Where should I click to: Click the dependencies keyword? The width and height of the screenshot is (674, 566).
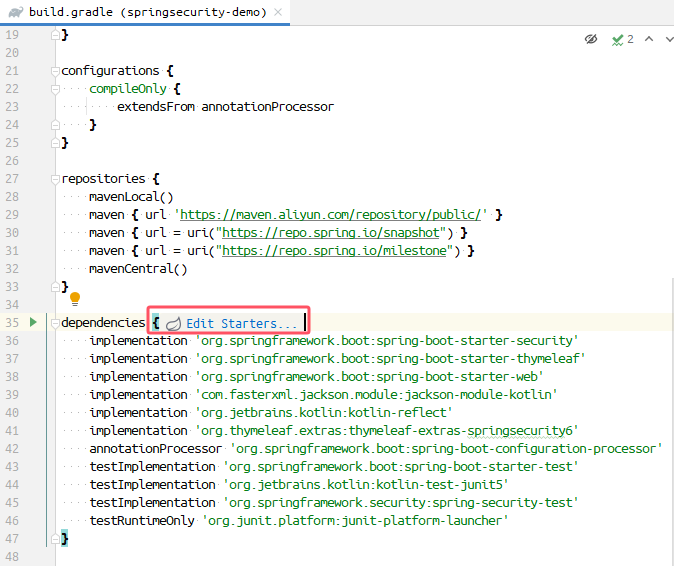(x=103, y=323)
